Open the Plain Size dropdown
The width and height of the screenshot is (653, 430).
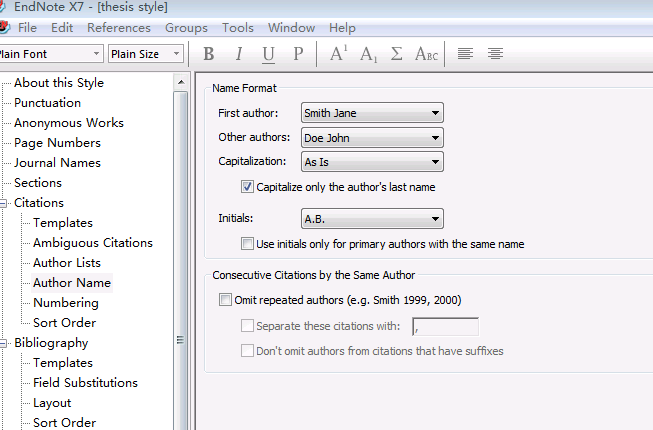click(x=146, y=54)
